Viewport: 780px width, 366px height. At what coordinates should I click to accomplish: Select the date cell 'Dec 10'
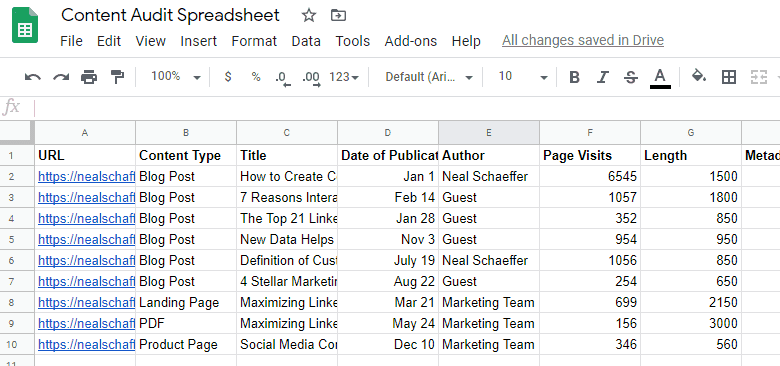tap(388, 345)
